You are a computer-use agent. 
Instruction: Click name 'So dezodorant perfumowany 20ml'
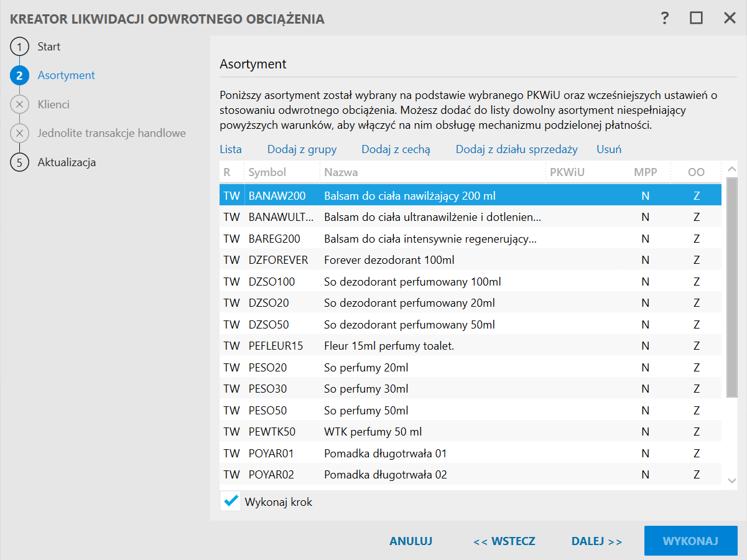409,303
